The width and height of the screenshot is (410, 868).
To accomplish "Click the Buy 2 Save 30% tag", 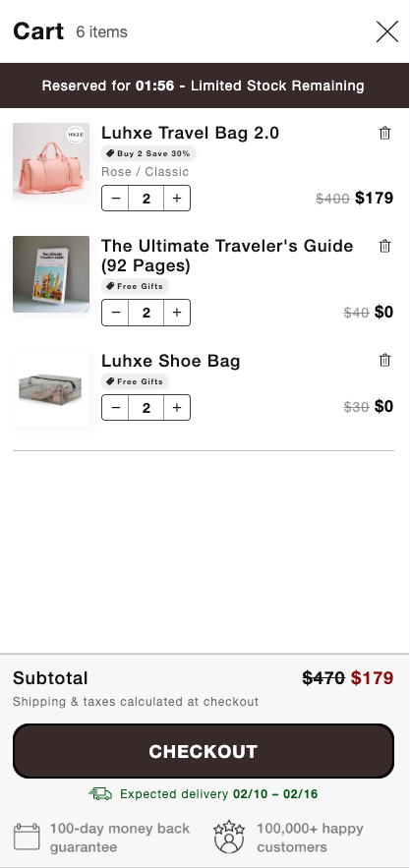I will [148, 153].
